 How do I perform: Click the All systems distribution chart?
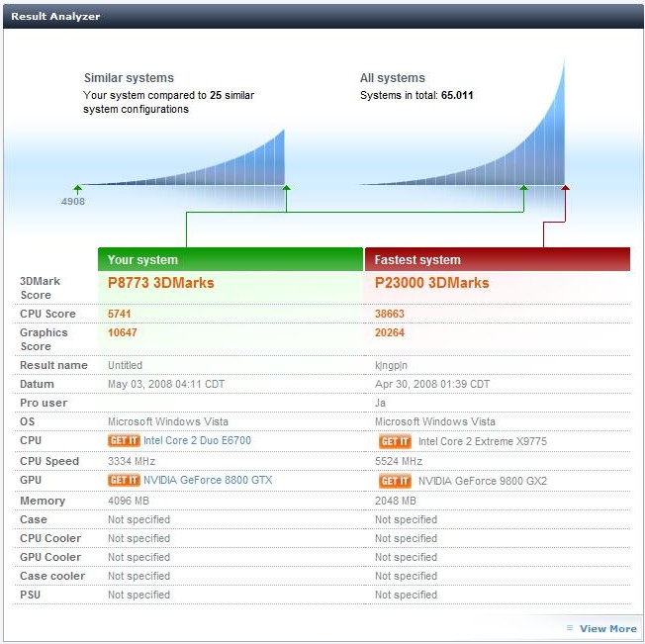coord(462,122)
